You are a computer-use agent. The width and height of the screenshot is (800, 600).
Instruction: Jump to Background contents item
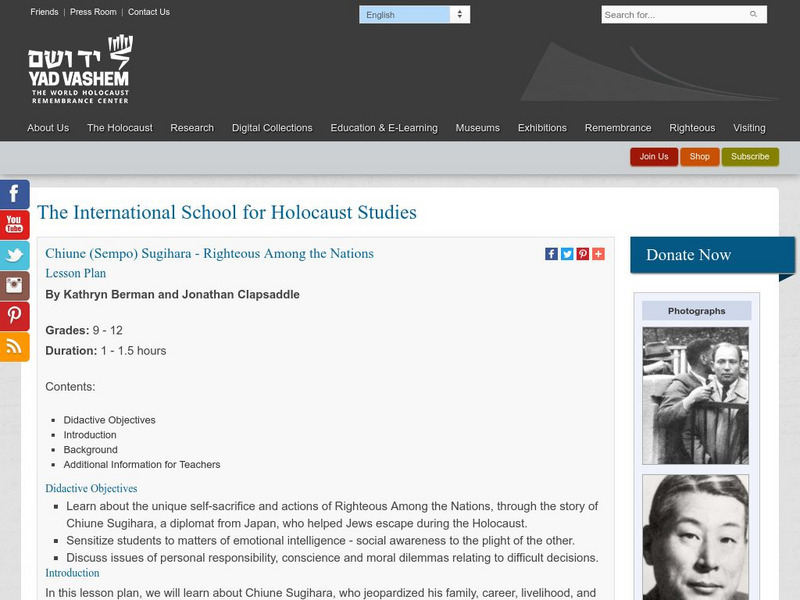[90, 449]
